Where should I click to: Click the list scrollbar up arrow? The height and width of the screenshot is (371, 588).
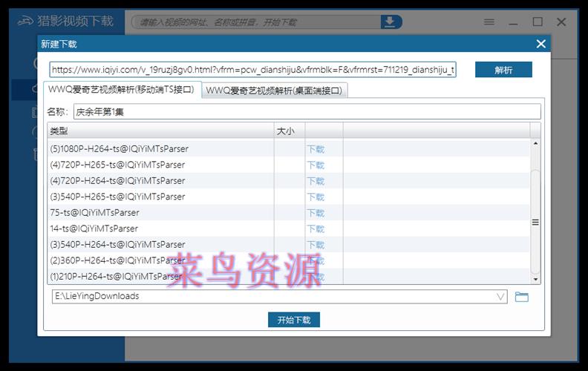pyautogui.click(x=535, y=143)
